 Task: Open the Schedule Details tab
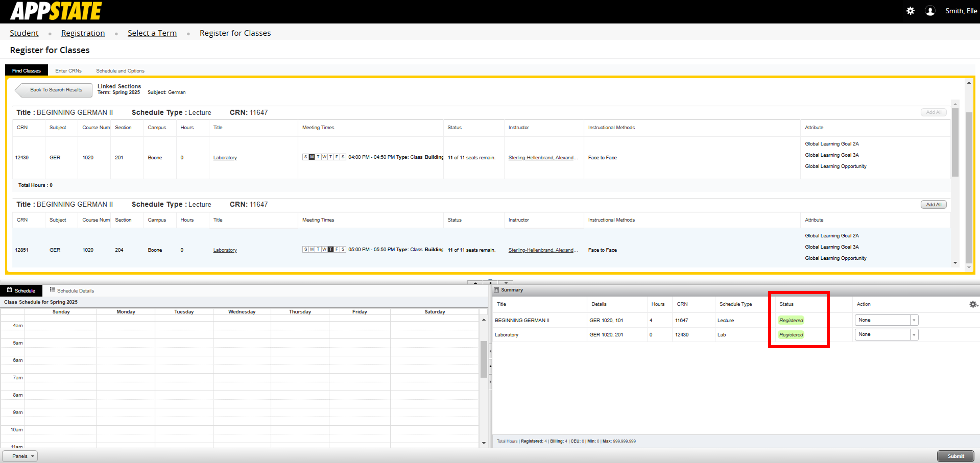pos(72,290)
